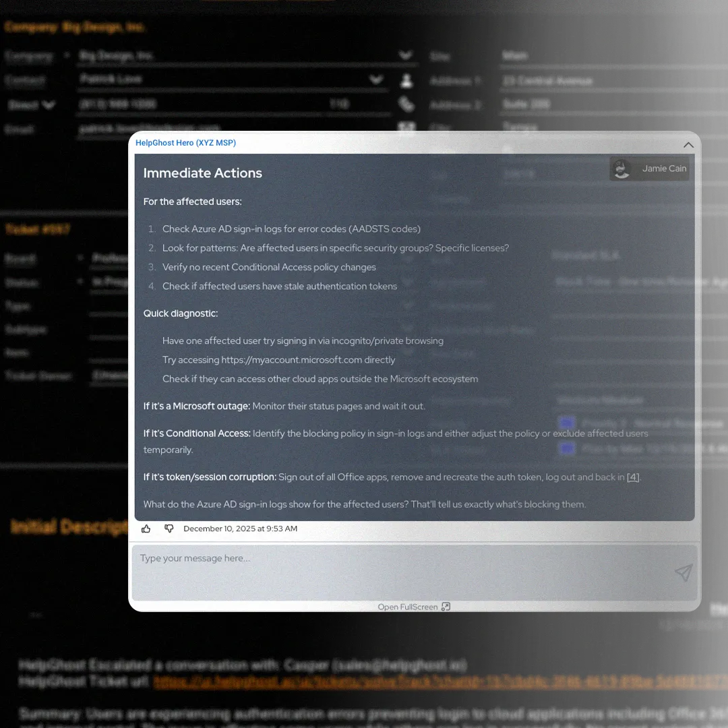The image size is (728, 728).
Task: Click 'Have one affected user try signing in' line
Action: pos(303,341)
